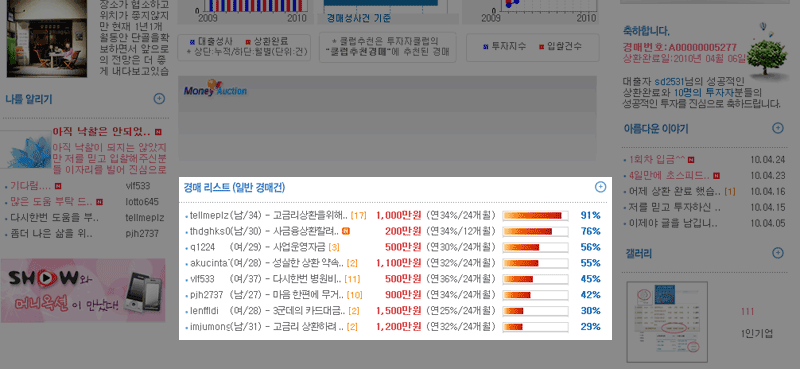800x369 pixels.
Task: Click the new badge beside 많은 도움 부탁
Action: [x=99, y=202]
